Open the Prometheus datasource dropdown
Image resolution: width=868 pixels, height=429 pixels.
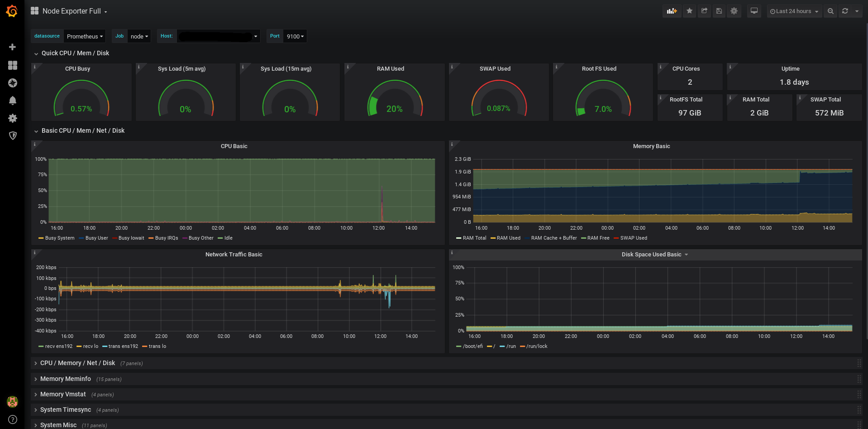coord(84,36)
